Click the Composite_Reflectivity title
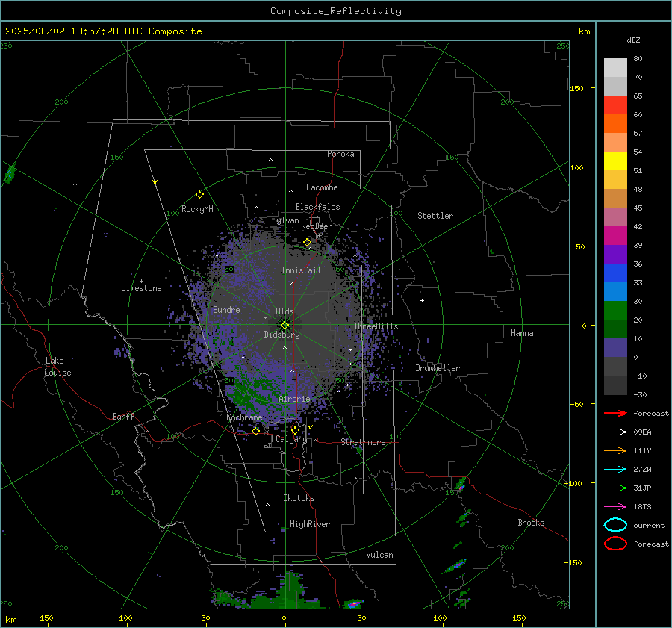This screenshot has height=628, width=672. coord(336,11)
